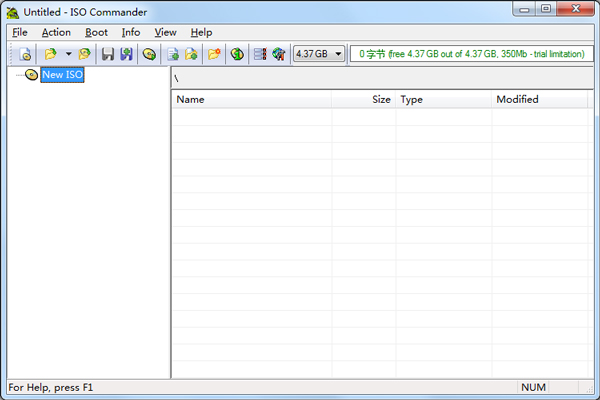Click the add files toolbar icon

click(x=173, y=54)
